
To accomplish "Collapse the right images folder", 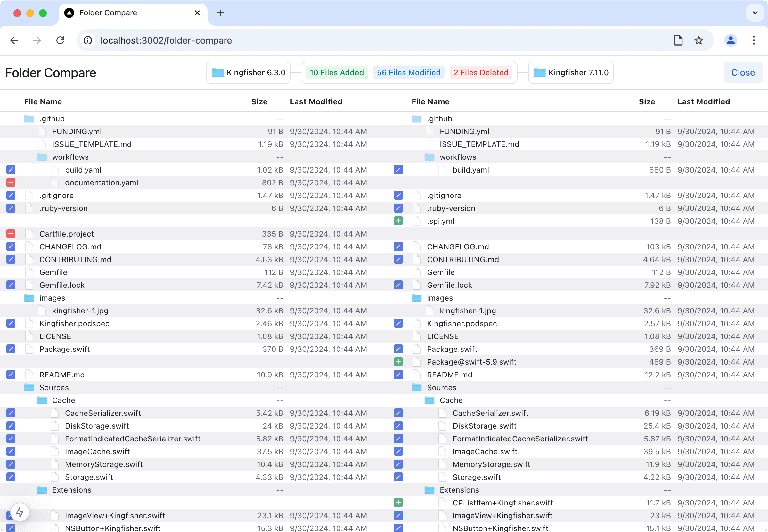I will pos(417,298).
